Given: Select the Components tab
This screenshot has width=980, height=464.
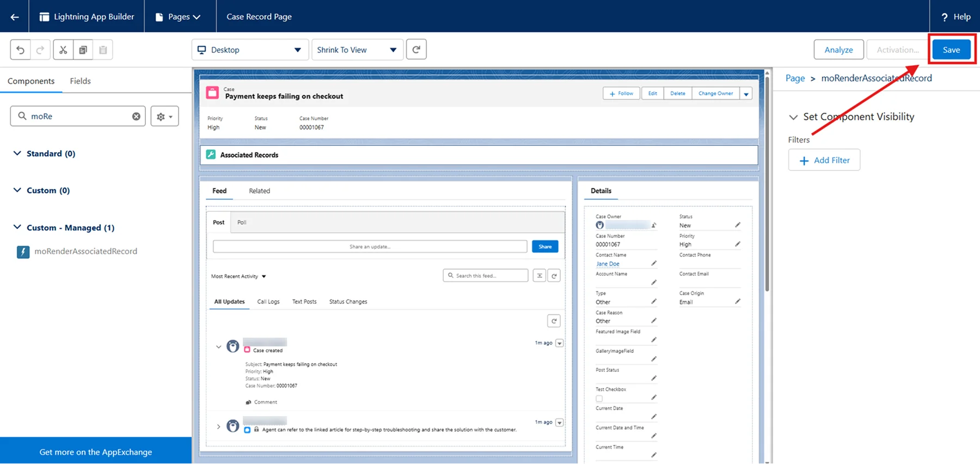Looking at the screenshot, I should click(x=31, y=81).
